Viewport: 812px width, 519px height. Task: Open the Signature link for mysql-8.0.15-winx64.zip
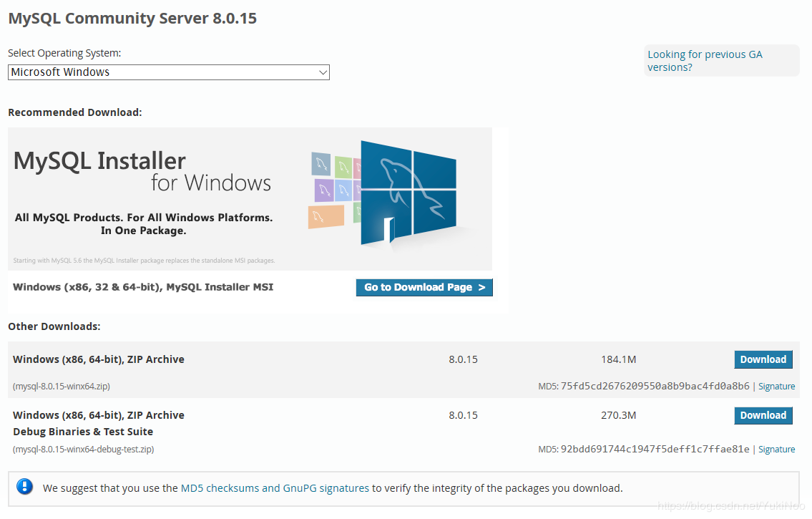[x=776, y=386]
